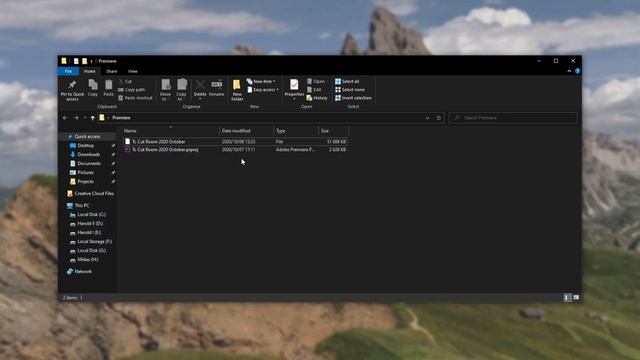
Task: Switch to the Home ribbon tab
Action: coord(89,71)
